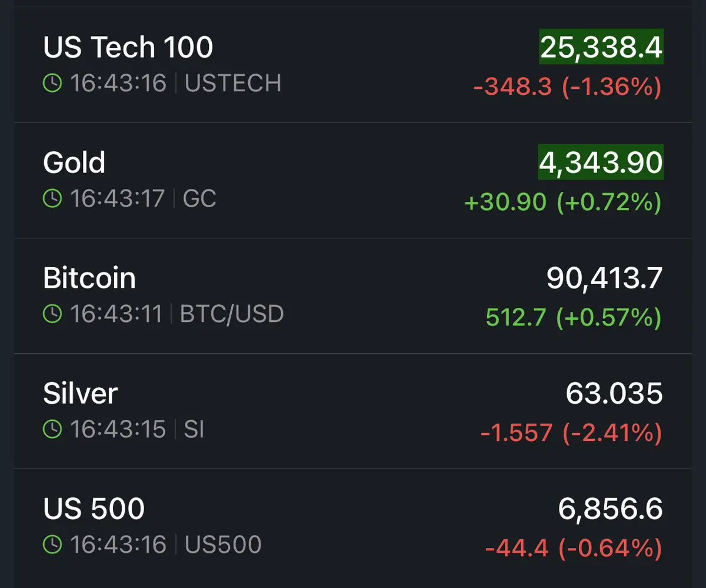This screenshot has height=588, width=706.
Task: Click the USTECH ticker symbol
Action: click(233, 84)
